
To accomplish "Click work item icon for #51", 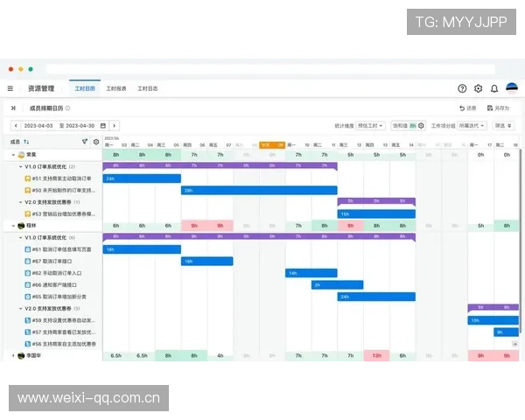I will tap(28, 178).
